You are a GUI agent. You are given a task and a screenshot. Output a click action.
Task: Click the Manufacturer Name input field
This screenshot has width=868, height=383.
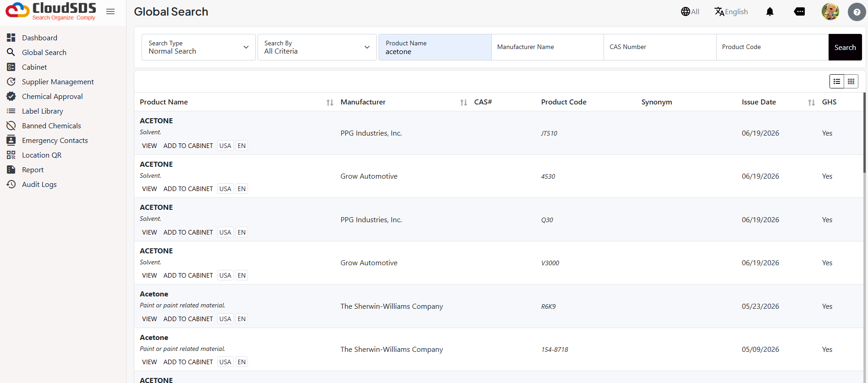(548, 47)
